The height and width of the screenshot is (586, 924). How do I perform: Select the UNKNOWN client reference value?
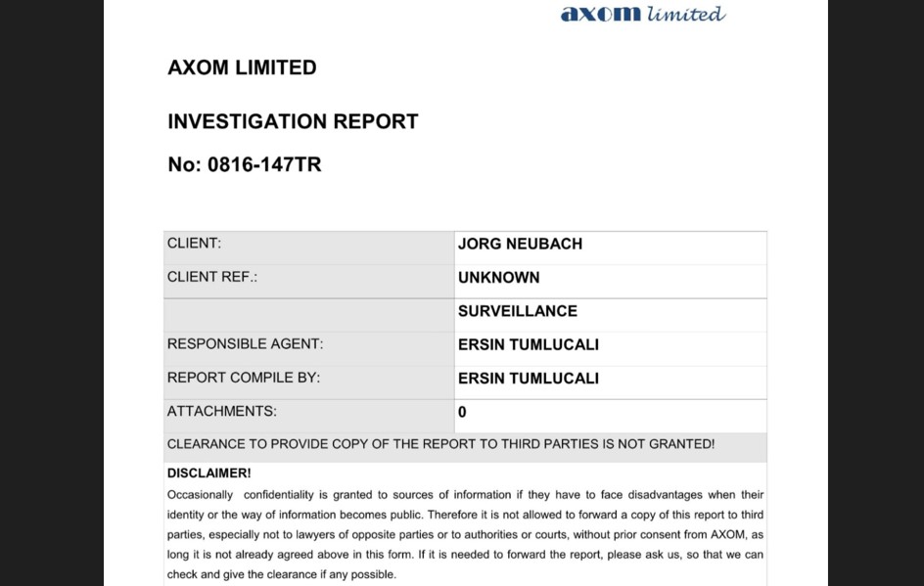[x=498, y=278]
